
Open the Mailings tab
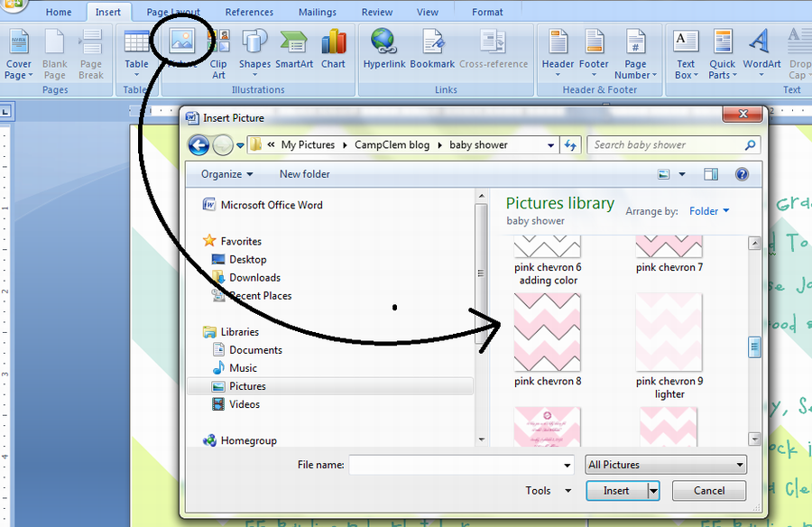click(x=318, y=12)
